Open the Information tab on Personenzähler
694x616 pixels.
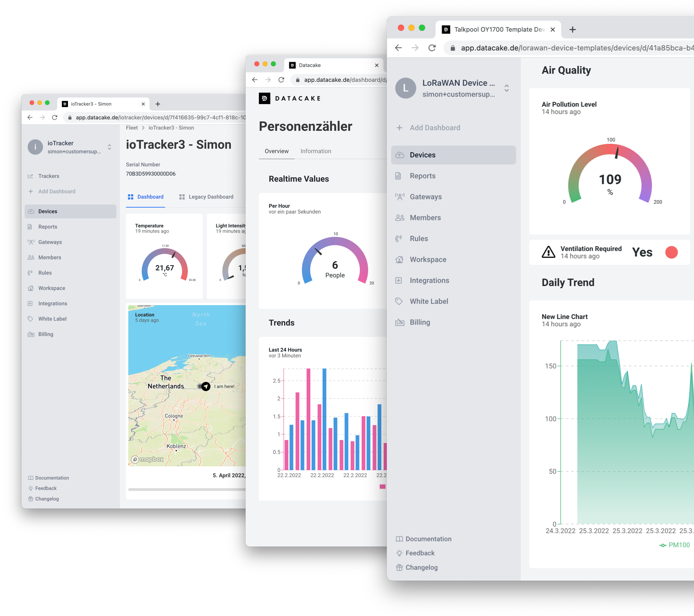tap(316, 151)
